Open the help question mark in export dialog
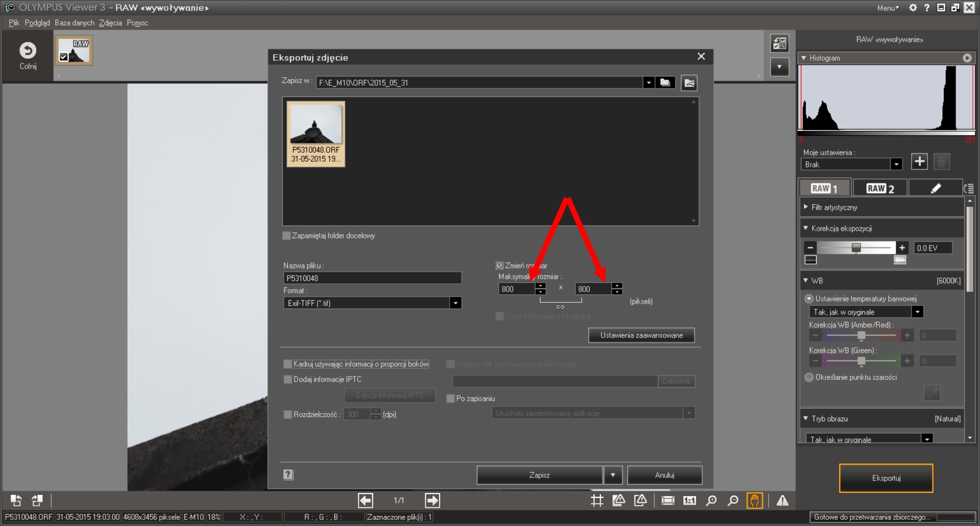 [x=288, y=474]
